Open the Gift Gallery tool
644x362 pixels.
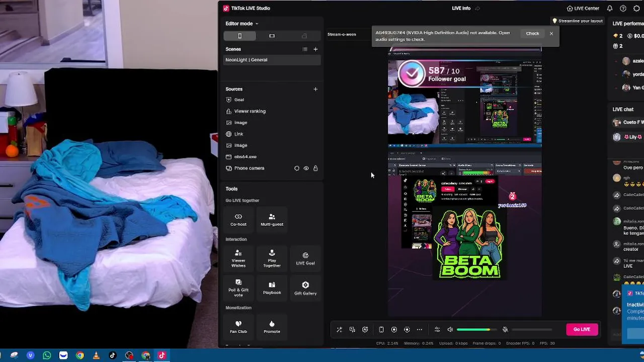(305, 288)
